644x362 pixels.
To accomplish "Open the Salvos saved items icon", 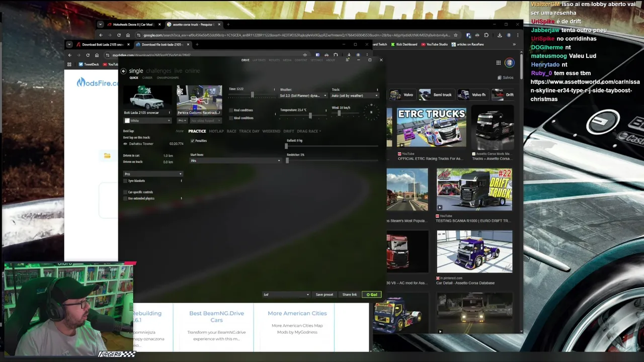I will (x=505, y=77).
